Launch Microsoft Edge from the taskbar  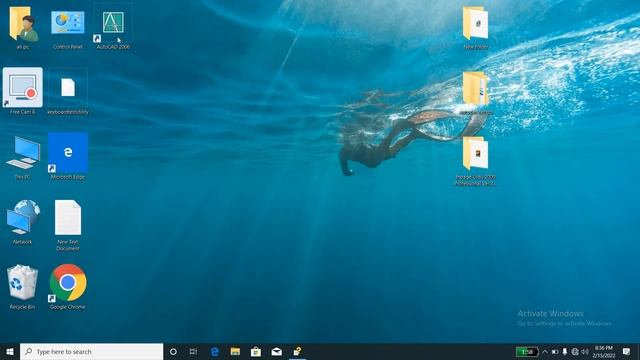tap(214, 351)
